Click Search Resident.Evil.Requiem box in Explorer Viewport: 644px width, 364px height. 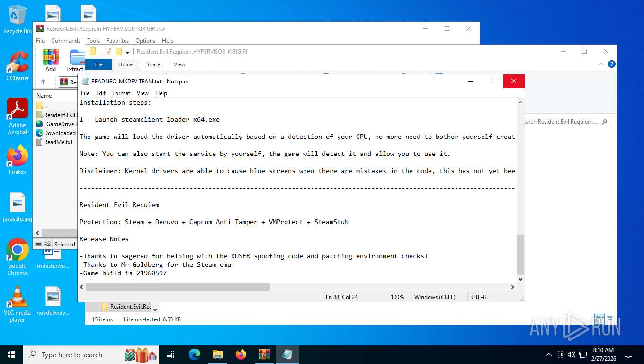567,122
